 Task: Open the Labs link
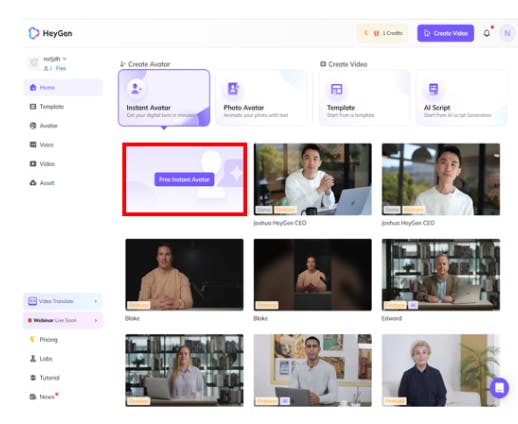tap(46, 359)
